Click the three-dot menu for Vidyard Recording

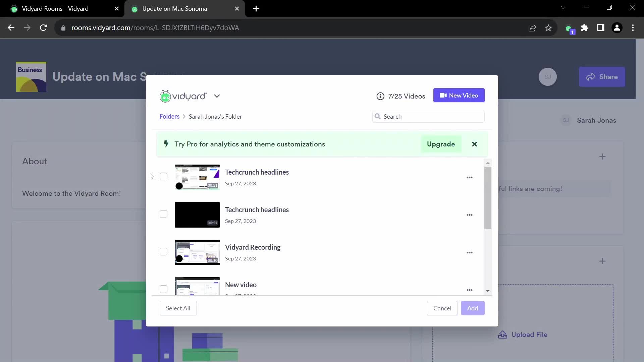(469, 252)
